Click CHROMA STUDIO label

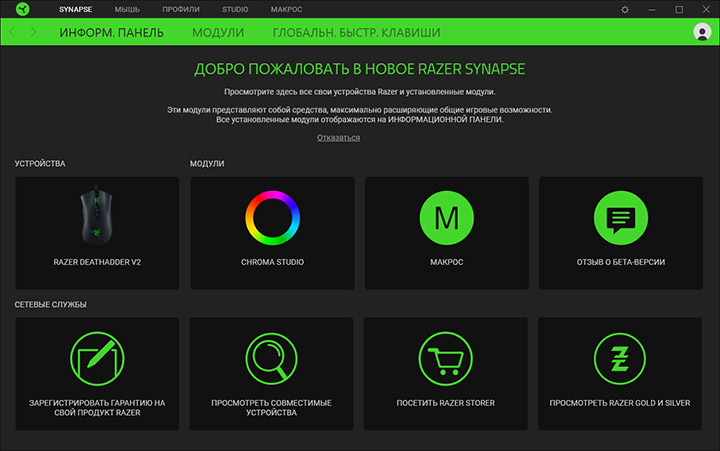(x=272, y=262)
